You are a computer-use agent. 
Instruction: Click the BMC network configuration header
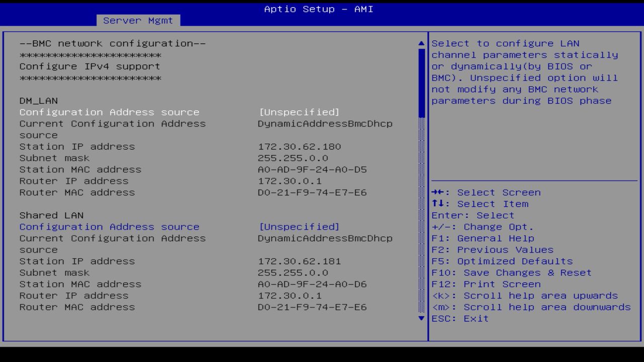(112, 43)
